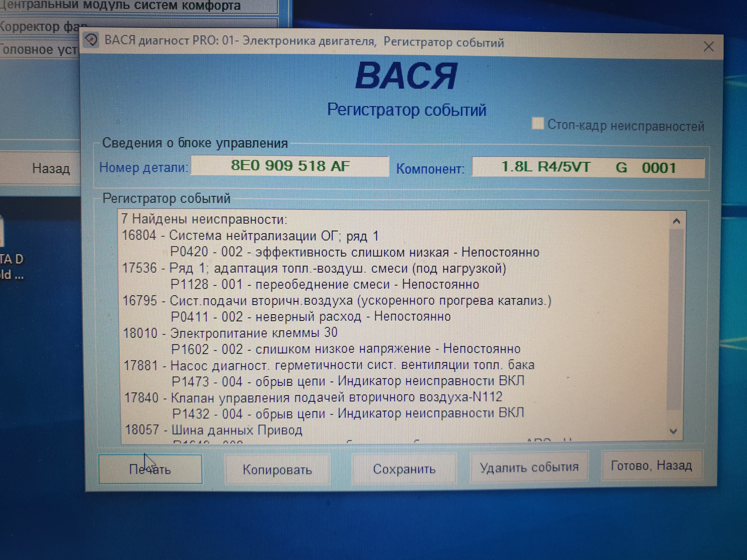
Task: Select line P1473 - 004 обрыв цепи
Action: click(x=348, y=381)
